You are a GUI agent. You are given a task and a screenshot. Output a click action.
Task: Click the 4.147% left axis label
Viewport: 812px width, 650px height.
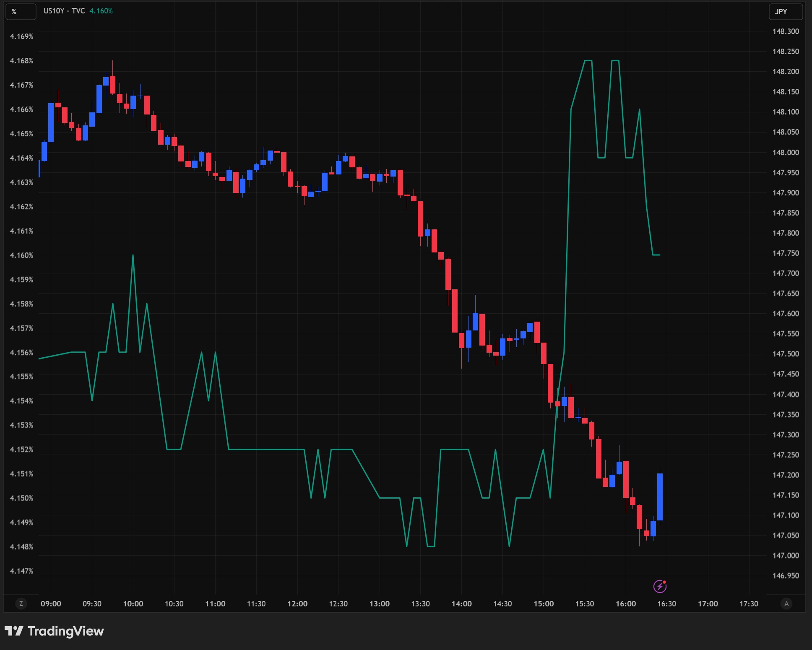point(21,571)
